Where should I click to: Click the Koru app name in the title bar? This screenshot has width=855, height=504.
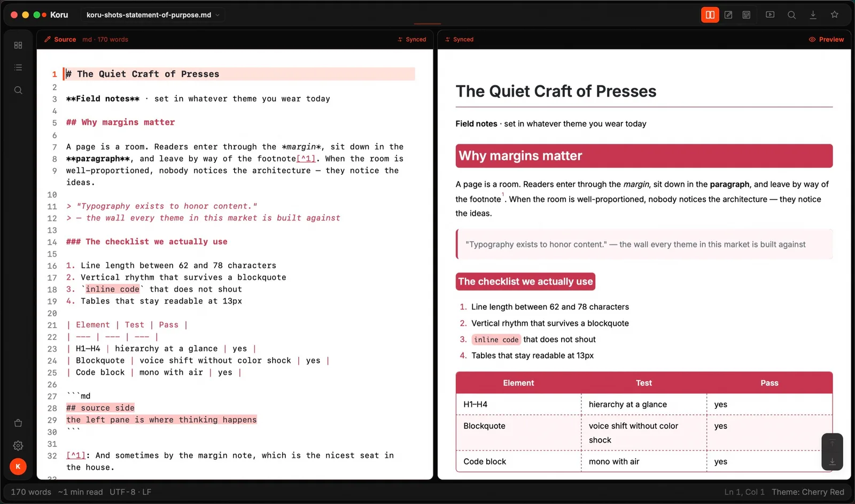click(59, 15)
